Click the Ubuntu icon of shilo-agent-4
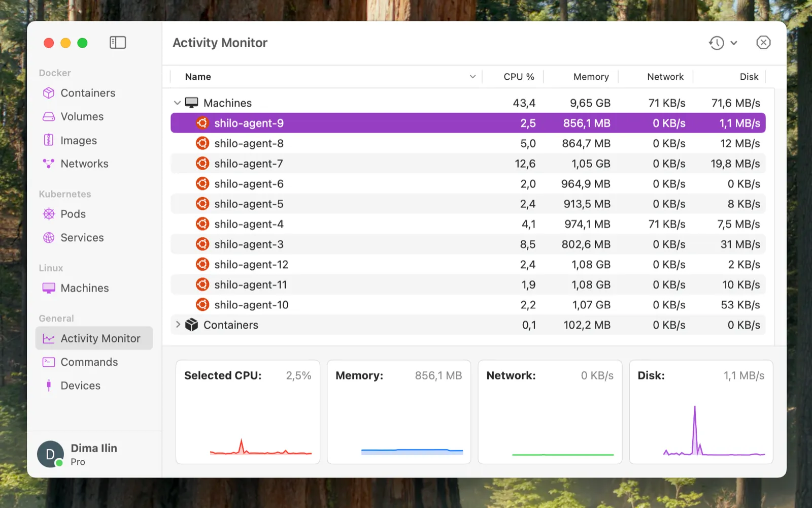Image resolution: width=812 pixels, height=508 pixels. click(x=202, y=224)
